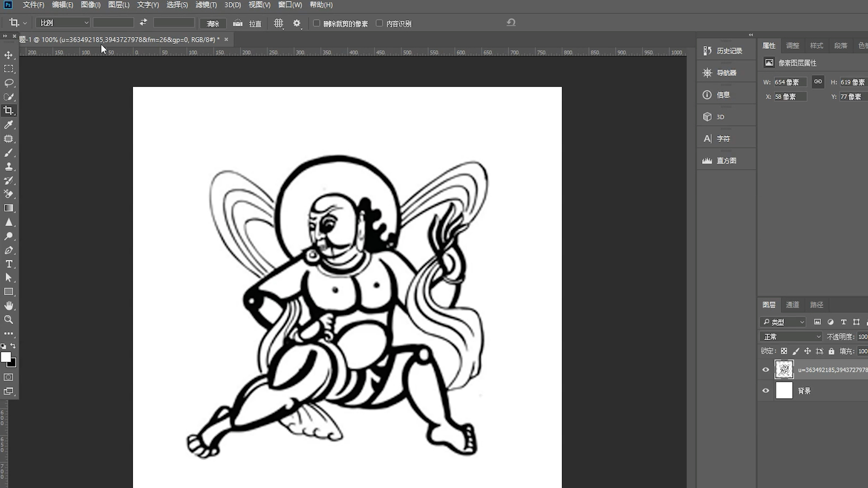Screen dimensions: 868x488
Task: Select the Move tool
Action: click(x=9, y=55)
